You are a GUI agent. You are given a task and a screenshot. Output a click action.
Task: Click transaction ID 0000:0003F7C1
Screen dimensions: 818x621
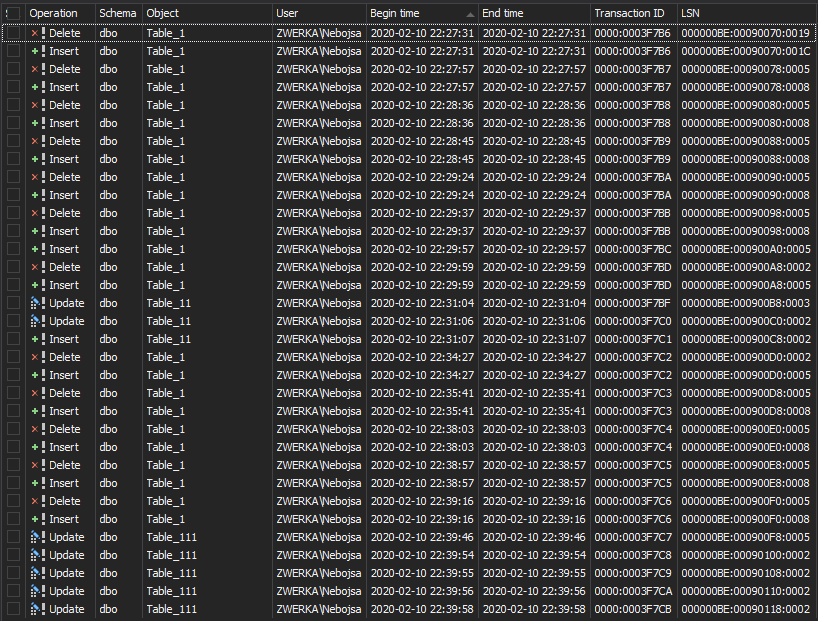pos(633,339)
